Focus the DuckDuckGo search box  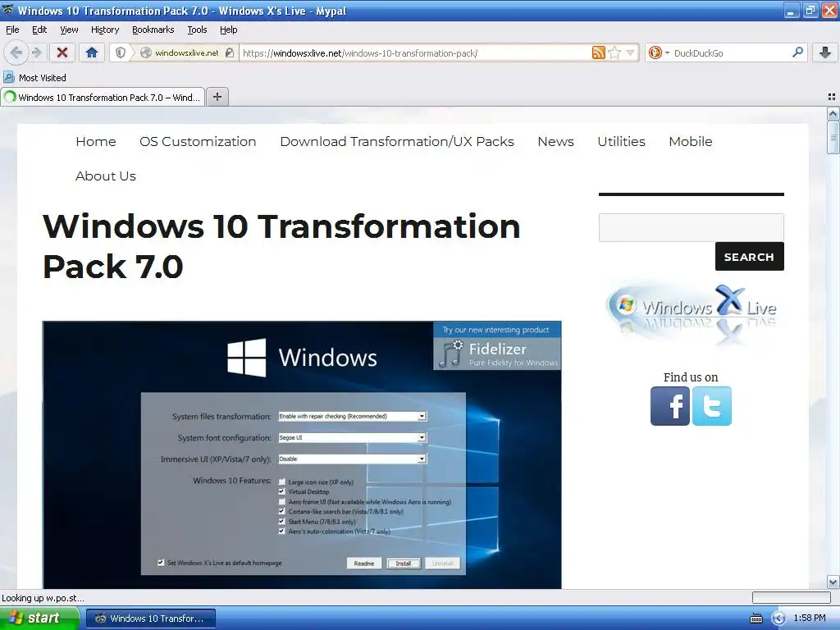pos(731,52)
